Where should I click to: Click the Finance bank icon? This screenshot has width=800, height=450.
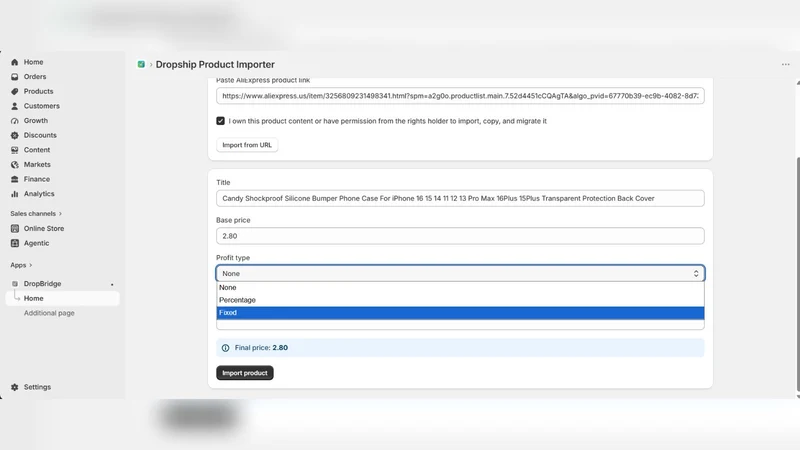click(x=15, y=179)
